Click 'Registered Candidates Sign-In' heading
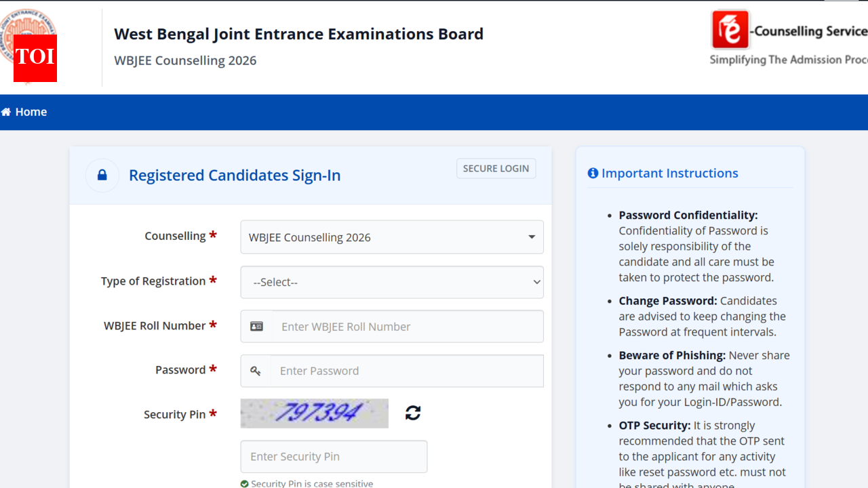This screenshot has height=488, width=868. pyautogui.click(x=235, y=176)
